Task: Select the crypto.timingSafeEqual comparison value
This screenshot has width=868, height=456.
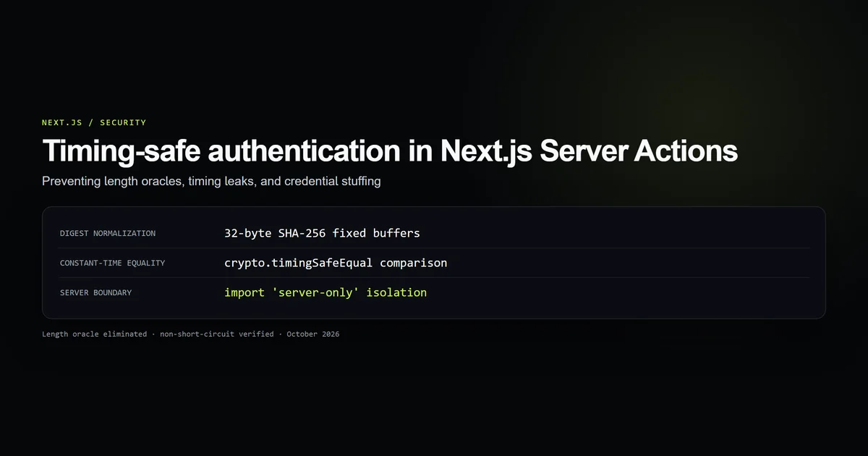Action: click(336, 263)
